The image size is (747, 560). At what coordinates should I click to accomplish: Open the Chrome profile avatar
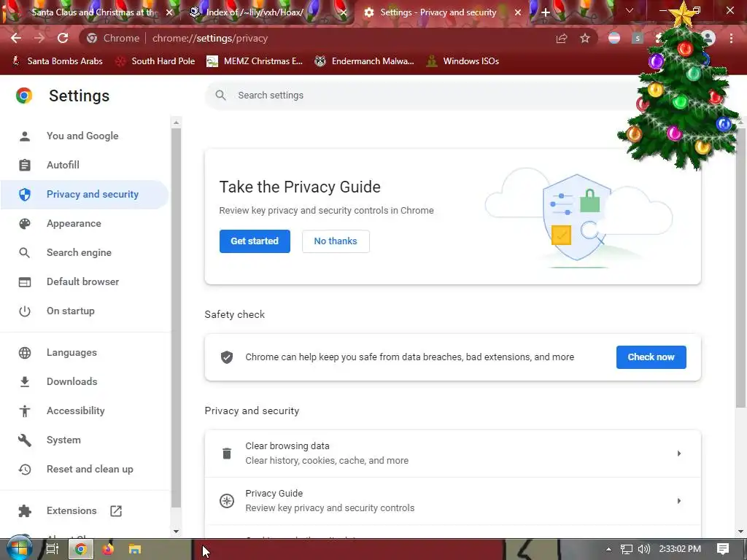click(x=708, y=38)
